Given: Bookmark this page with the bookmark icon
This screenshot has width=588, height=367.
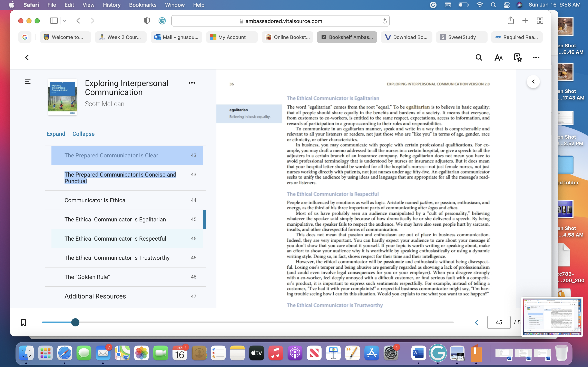Looking at the screenshot, I should [23, 322].
